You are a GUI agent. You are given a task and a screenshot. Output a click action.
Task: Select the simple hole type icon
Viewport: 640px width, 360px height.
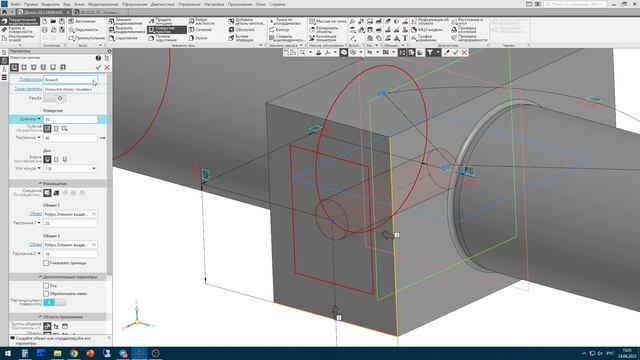coord(14,67)
